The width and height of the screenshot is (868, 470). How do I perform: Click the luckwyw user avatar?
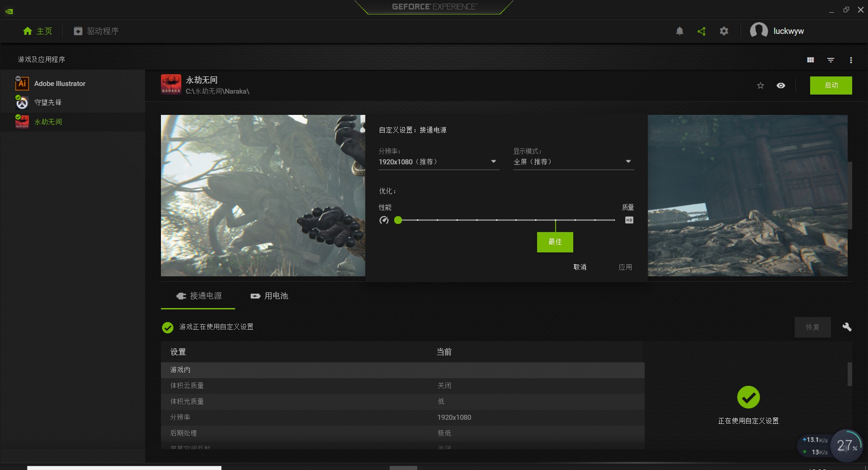[x=759, y=31]
